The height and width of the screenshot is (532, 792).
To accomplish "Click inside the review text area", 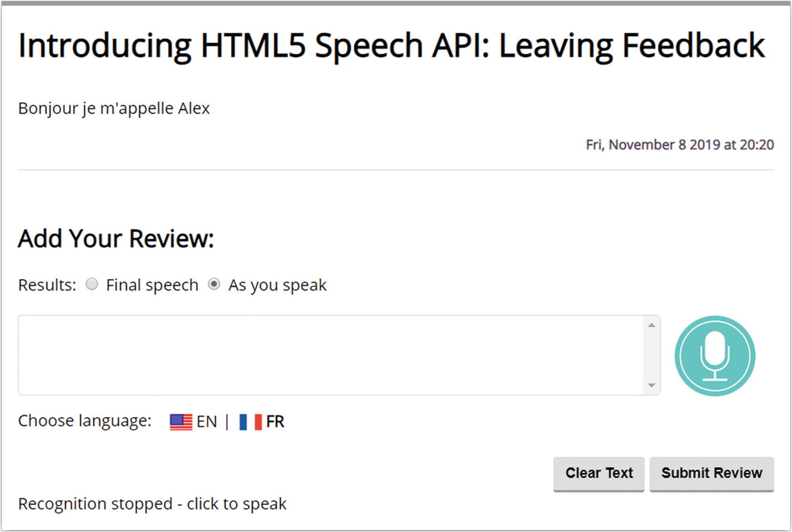I will [331, 355].
